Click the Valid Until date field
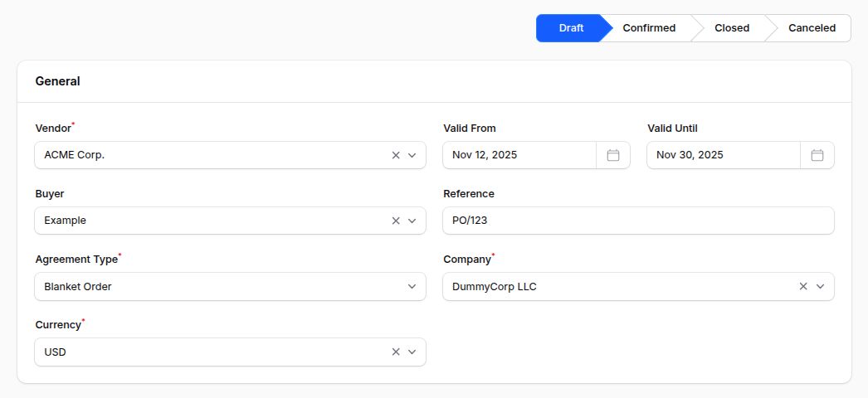Viewport: 868px width, 398px height. [x=723, y=155]
